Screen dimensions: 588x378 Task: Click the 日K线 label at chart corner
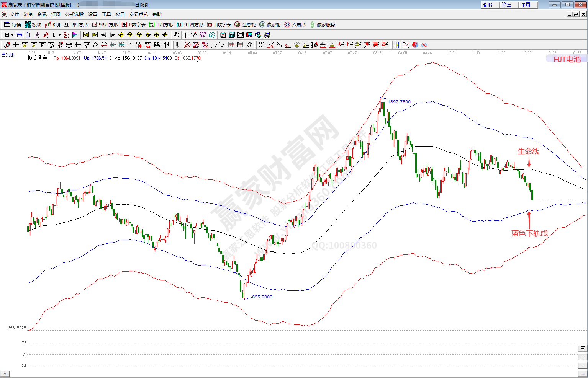click(x=8, y=55)
